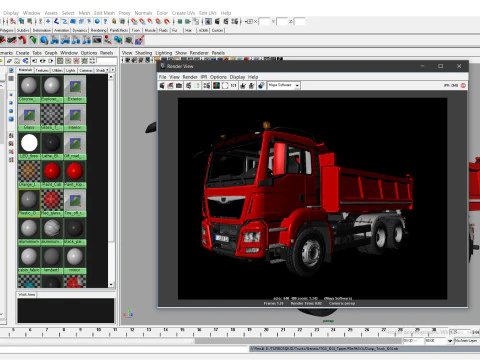Click Hypershade show input connections icon

34,61
